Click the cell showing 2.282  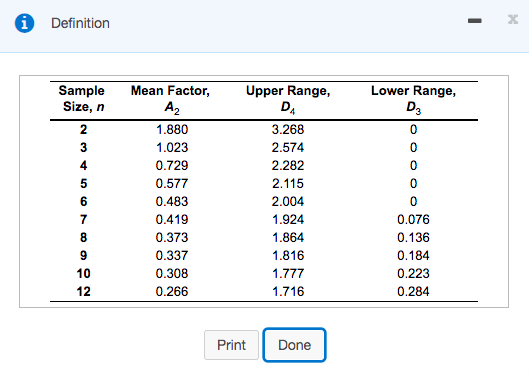[x=288, y=166]
